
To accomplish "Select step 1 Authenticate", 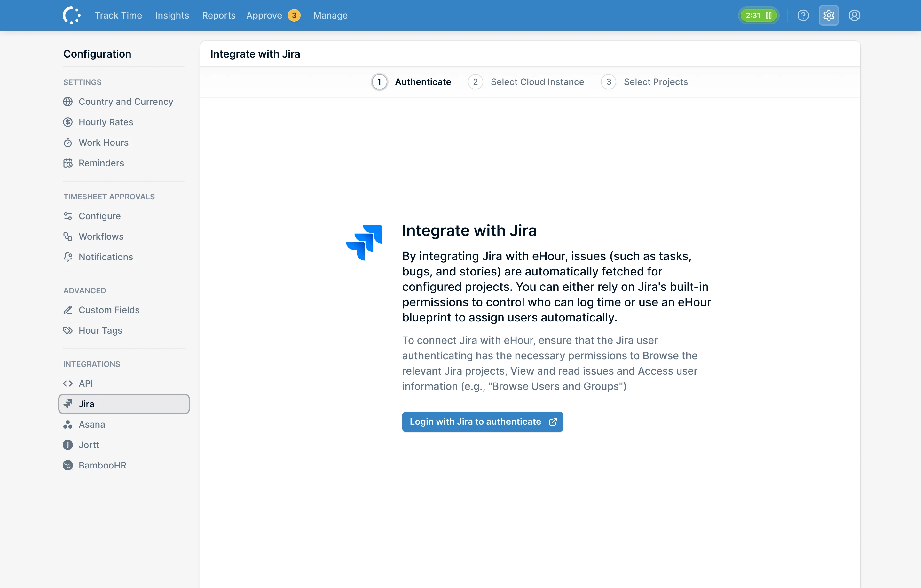I will (411, 82).
